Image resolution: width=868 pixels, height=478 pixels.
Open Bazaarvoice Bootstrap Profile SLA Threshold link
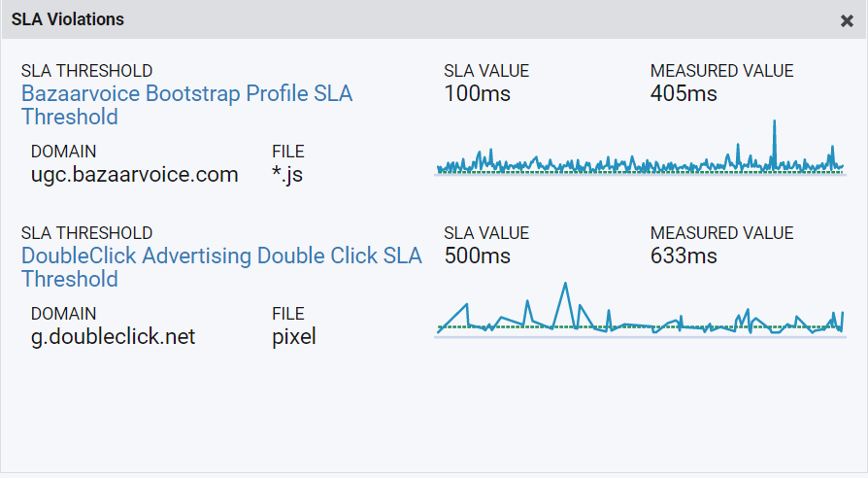pyautogui.click(x=186, y=105)
